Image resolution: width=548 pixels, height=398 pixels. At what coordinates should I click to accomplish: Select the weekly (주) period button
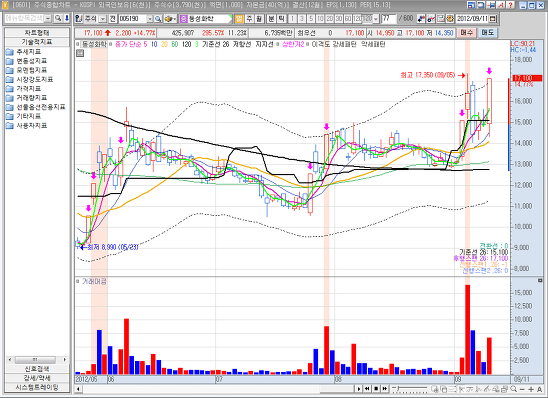(x=249, y=19)
